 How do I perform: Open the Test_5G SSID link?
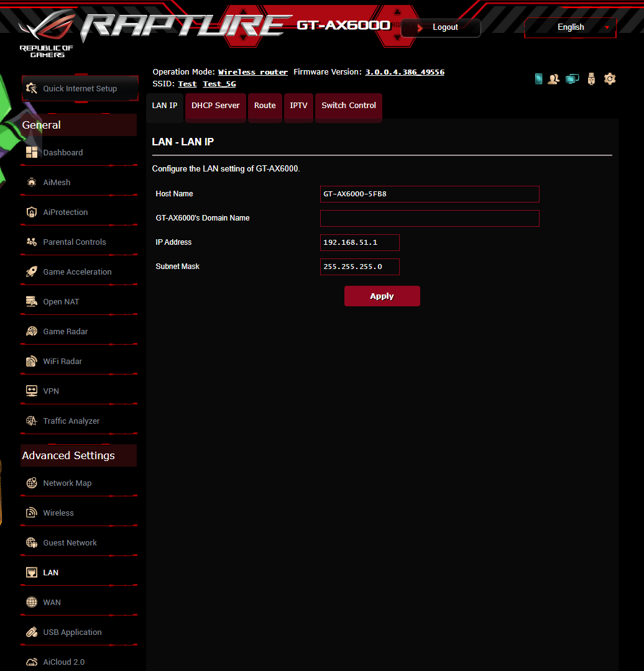pos(219,84)
